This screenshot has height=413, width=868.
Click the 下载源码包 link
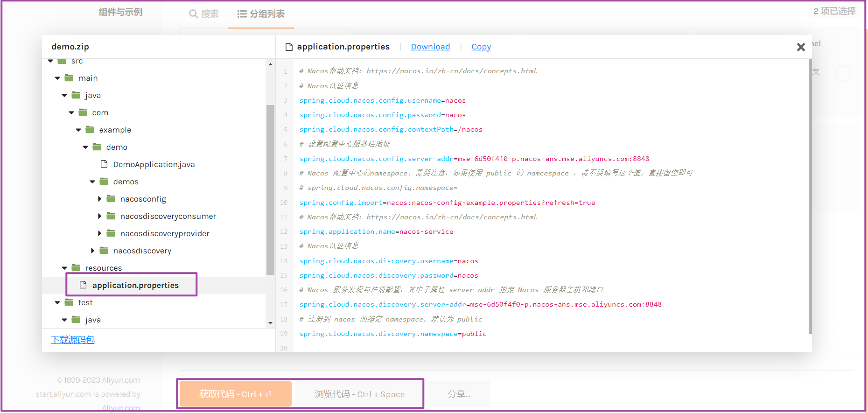[73, 340]
